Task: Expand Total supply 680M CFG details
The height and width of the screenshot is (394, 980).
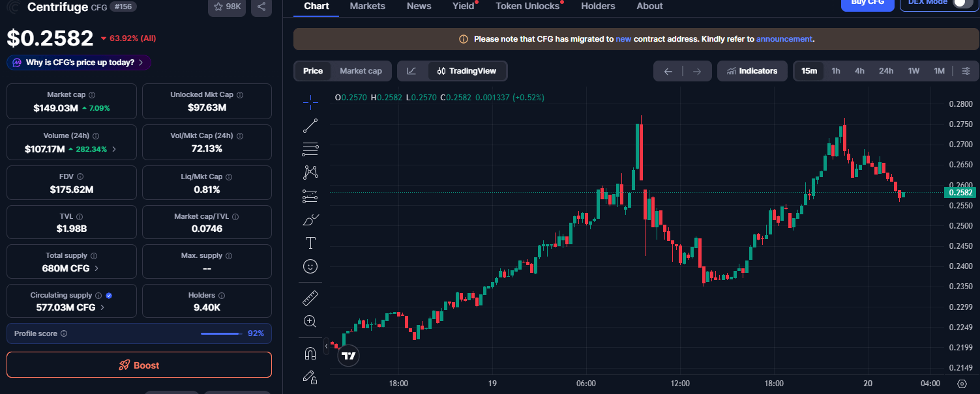Action: [97, 268]
